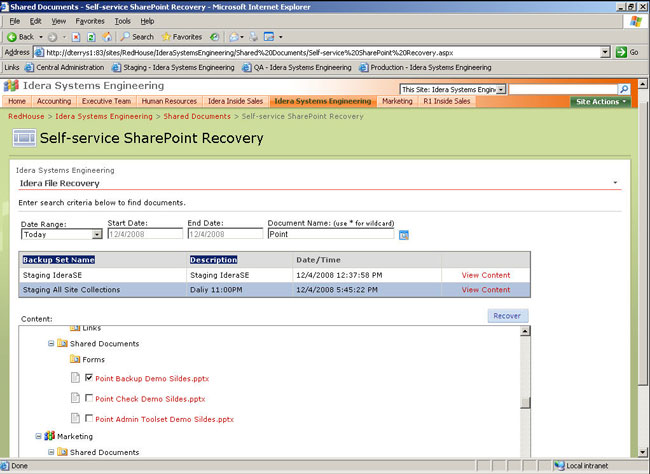This screenshot has height=474, width=650.
Task: Open Production - Idera Systems Engineering link
Action: tap(425, 67)
